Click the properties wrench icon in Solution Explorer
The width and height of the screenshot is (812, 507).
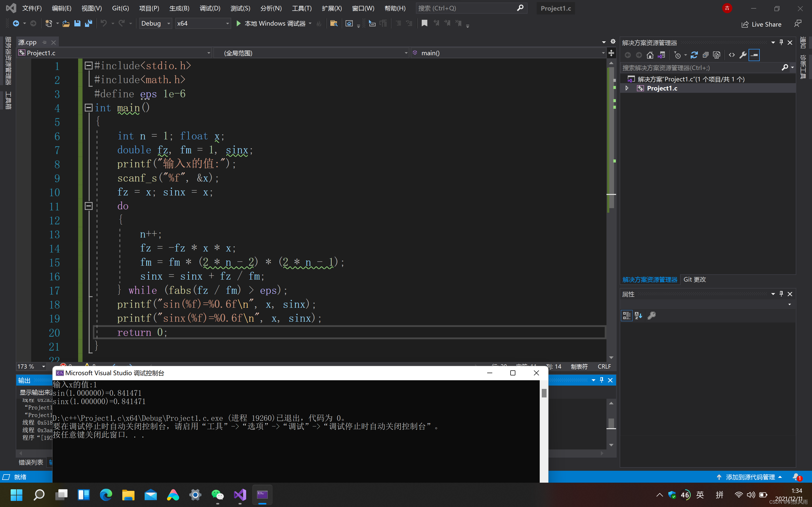click(x=743, y=55)
